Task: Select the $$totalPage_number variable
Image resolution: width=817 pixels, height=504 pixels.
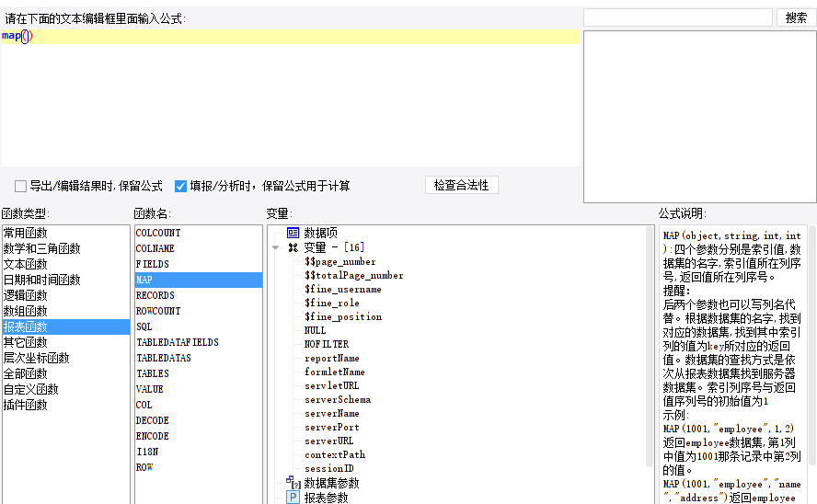Action: (354, 275)
